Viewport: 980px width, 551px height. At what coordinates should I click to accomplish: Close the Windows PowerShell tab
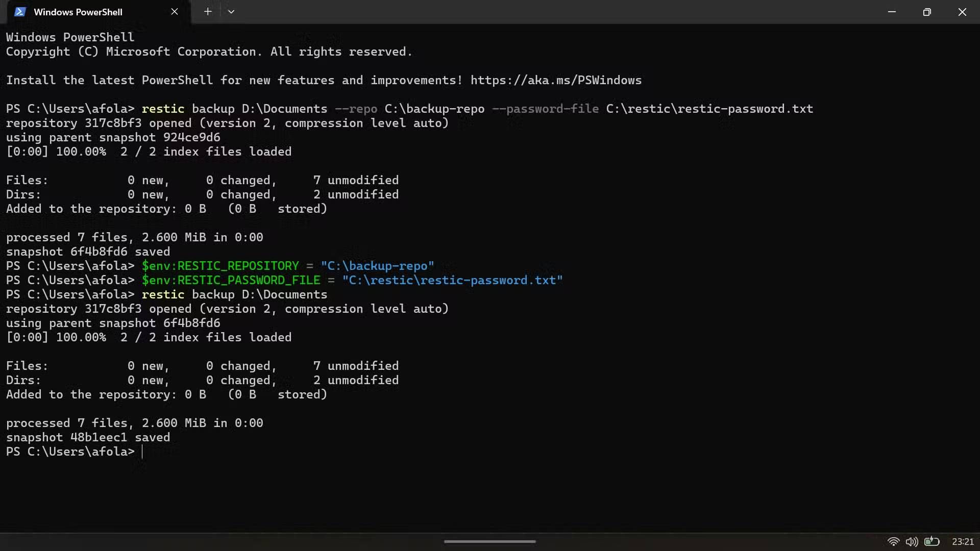click(175, 12)
